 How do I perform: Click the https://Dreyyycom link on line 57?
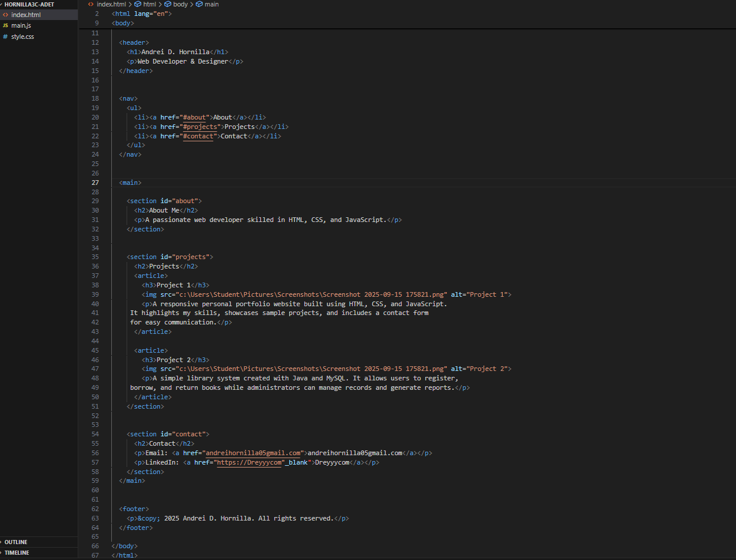click(248, 462)
